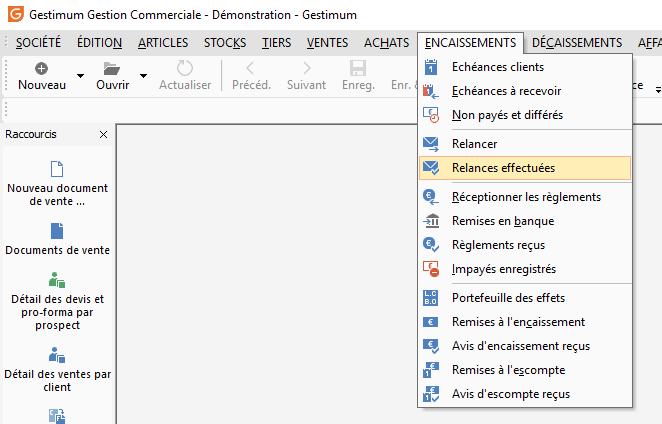Image resolution: width=662 pixels, height=424 pixels.
Task: Click the Enreg. floppy disk icon
Action: [358, 68]
